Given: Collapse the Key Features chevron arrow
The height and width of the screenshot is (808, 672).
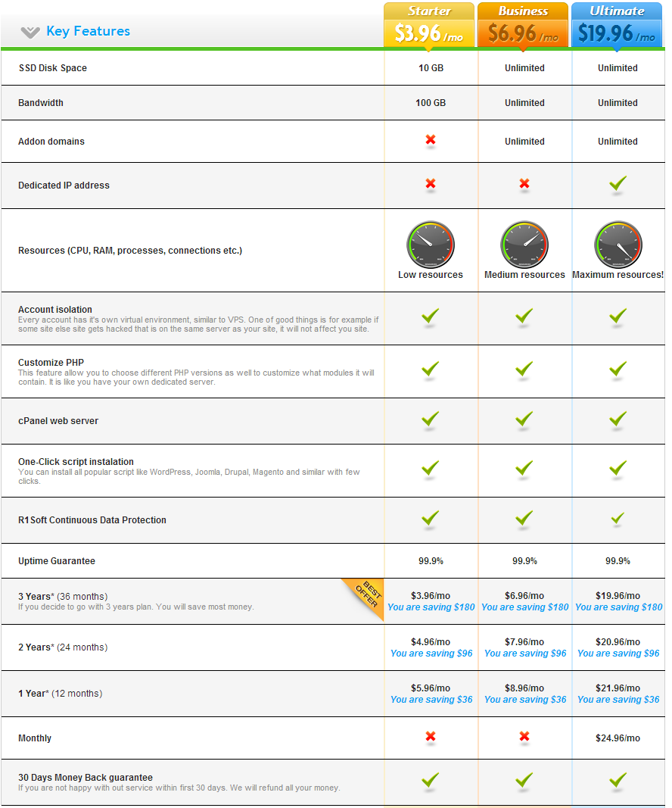Looking at the screenshot, I should pos(30,32).
